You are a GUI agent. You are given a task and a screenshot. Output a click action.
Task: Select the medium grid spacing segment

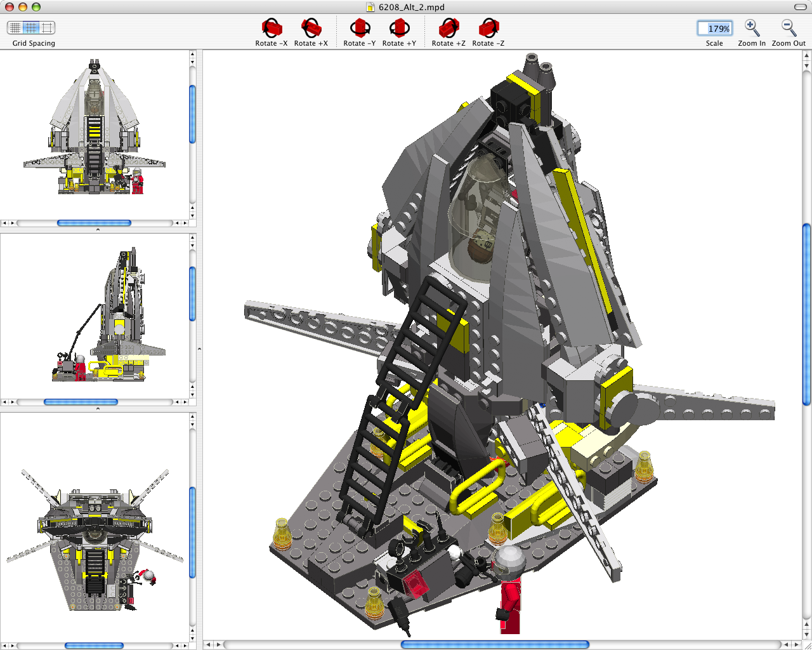[x=31, y=27]
